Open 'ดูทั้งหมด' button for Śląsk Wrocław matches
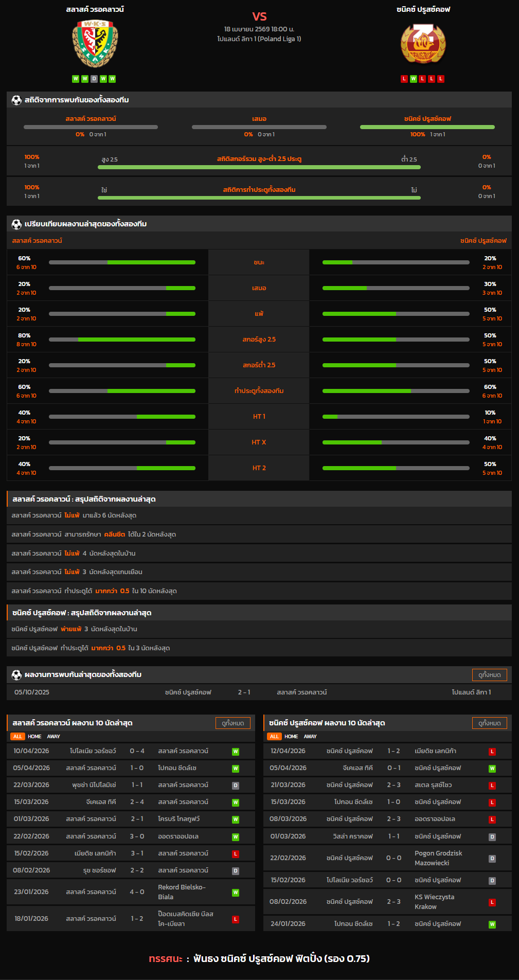This screenshot has height=980, width=519. 232,723
